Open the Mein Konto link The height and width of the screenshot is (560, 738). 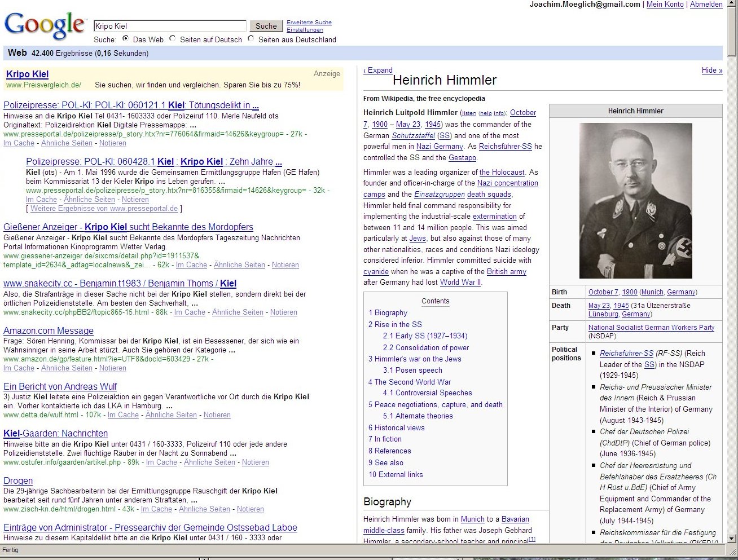click(x=665, y=5)
